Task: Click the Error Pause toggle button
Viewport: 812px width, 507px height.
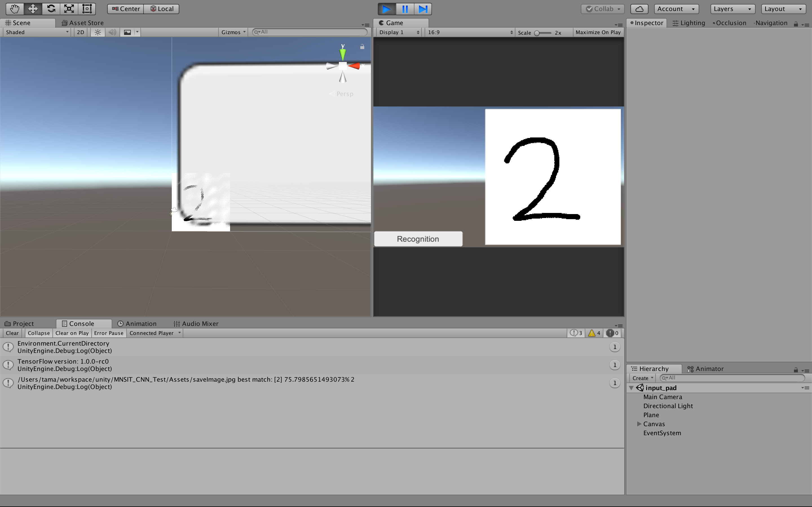Action: tap(109, 333)
